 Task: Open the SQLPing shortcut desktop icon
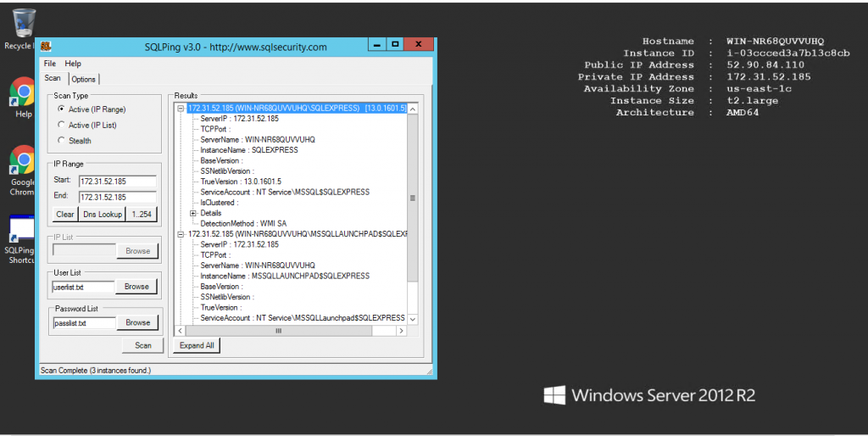click(x=19, y=230)
